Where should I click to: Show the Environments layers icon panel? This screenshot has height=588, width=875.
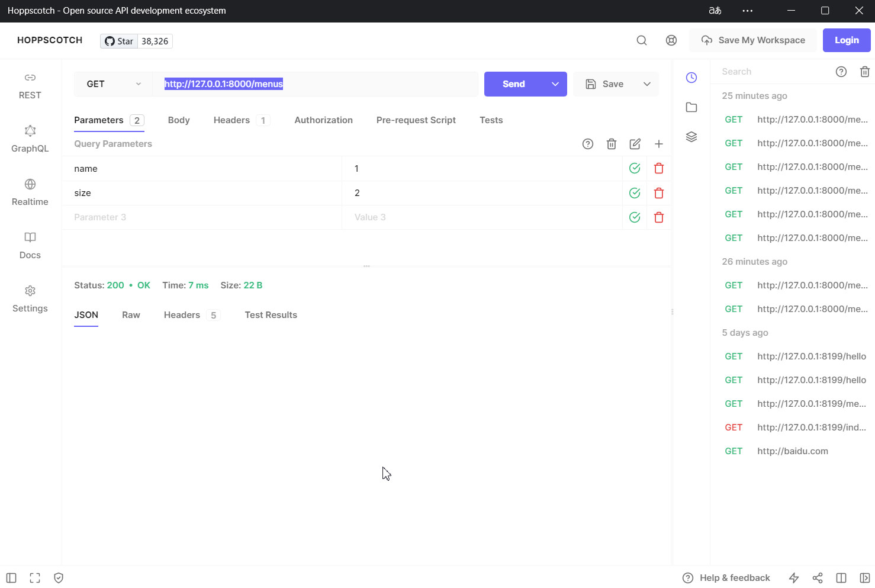pos(691,137)
